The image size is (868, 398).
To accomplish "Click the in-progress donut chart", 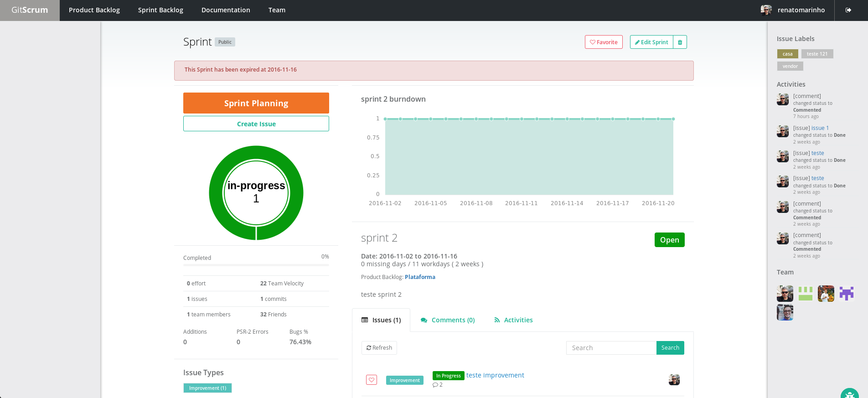I will pyautogui.click(x=256, y=192).
